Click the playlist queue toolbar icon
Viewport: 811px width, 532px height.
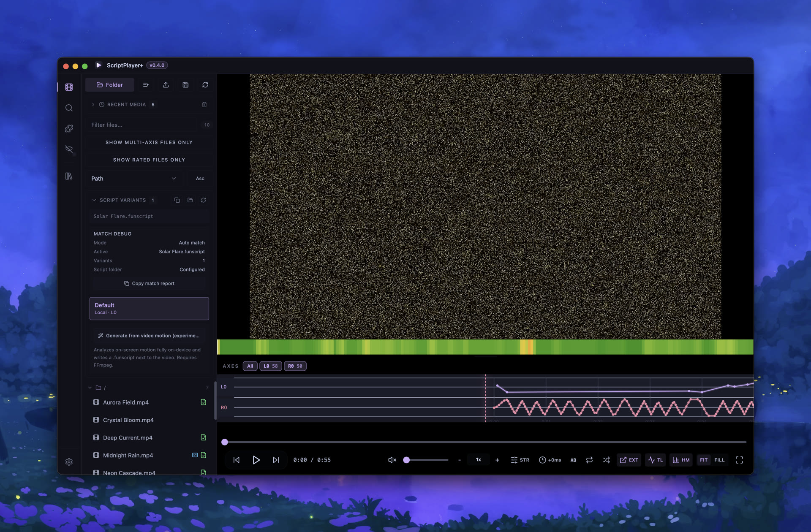146,85
